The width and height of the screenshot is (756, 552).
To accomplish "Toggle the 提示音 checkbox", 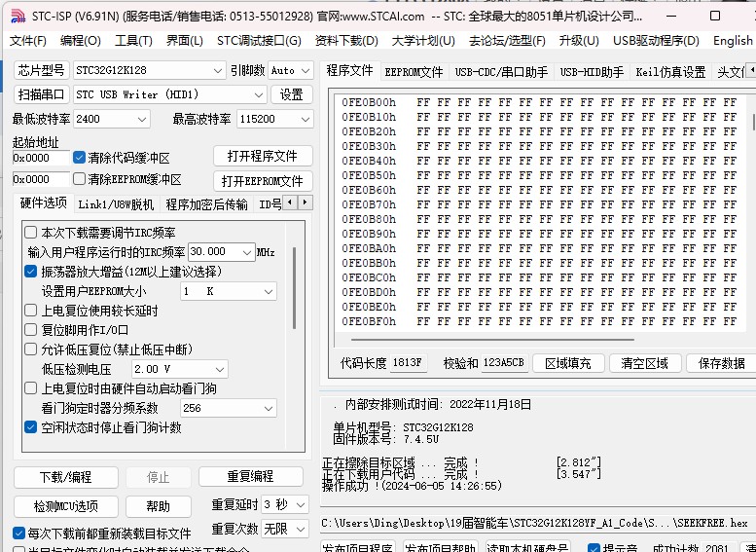I will tap(594, 548).
